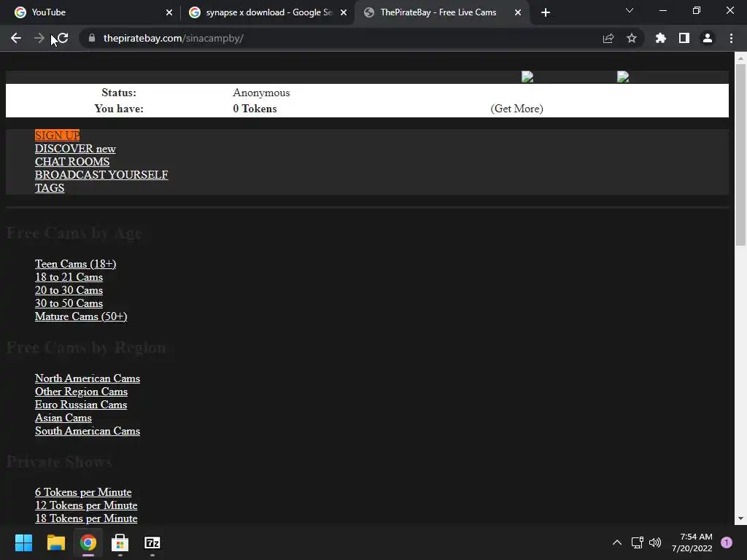View site info via the lock icon

(92, 38)
